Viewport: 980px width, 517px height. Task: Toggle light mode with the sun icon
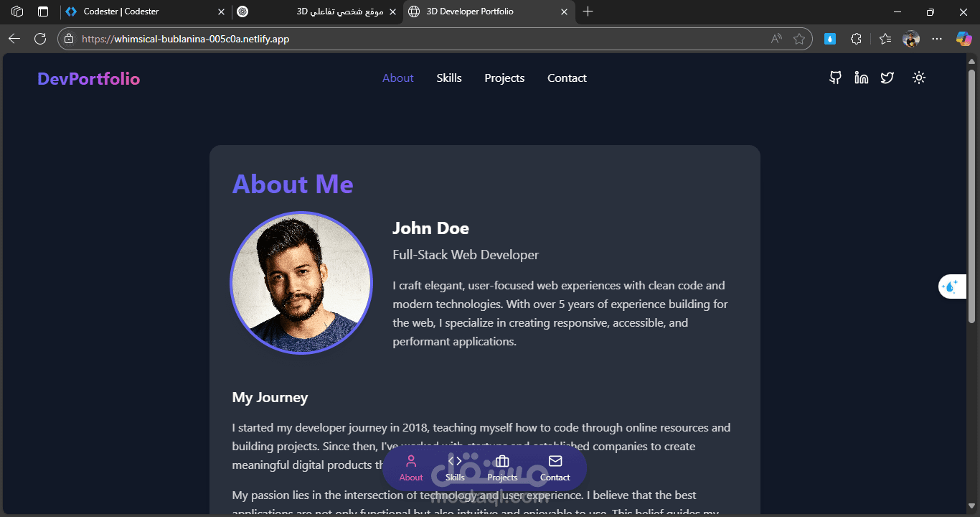click(x=919, y=78)
